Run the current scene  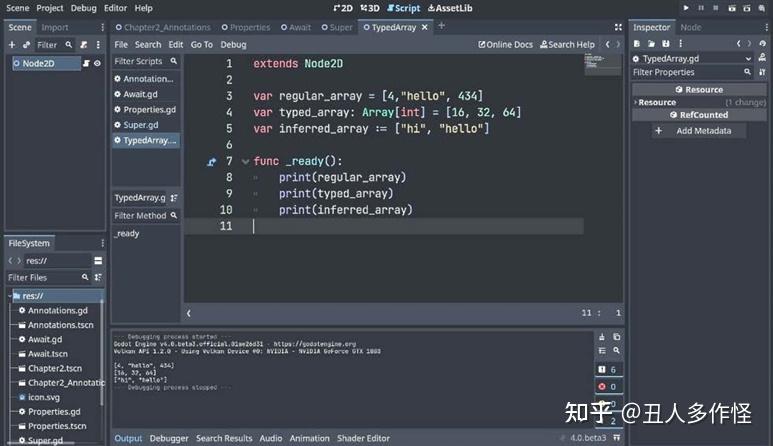tap(732, 8)
